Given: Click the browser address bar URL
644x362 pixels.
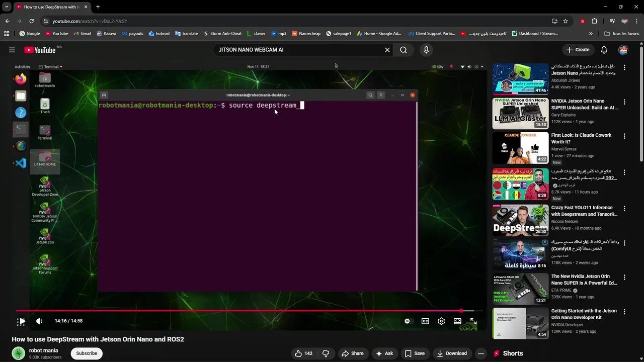Looking at the screenshot, I should (90, 21).
